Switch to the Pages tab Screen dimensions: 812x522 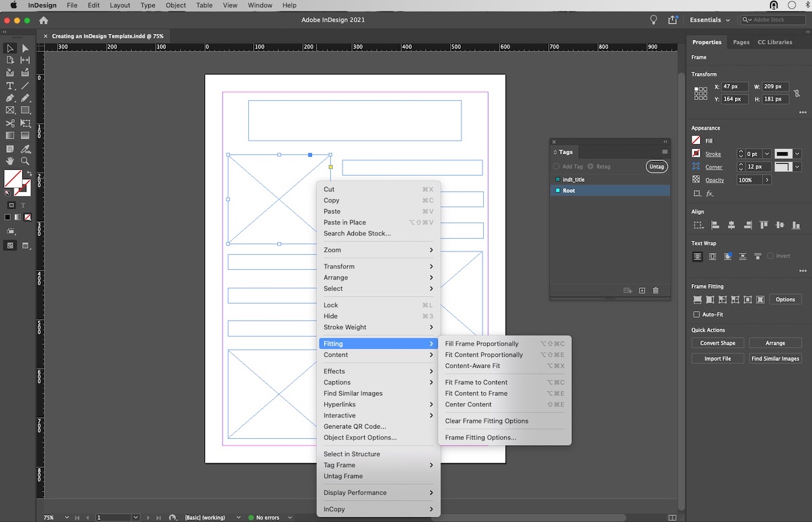(x=741, y=42)
